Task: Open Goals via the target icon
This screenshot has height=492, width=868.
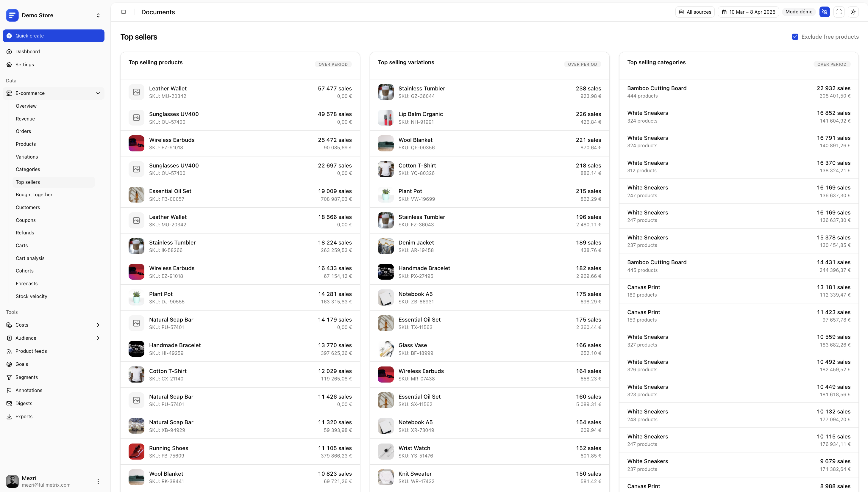Action: (9, 364)
